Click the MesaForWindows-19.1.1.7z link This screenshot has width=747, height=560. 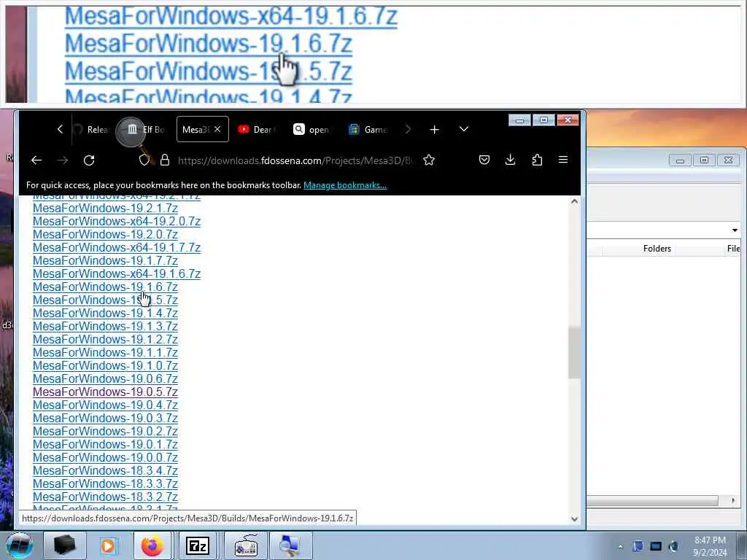coord(105,353)
